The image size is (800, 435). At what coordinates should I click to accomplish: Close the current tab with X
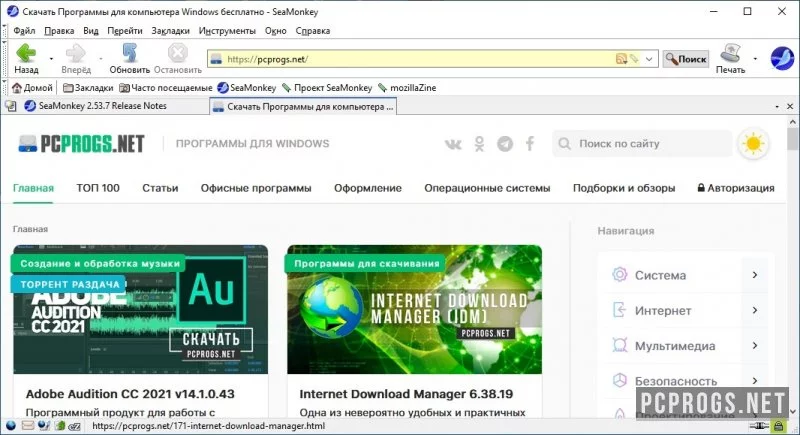pyautogui.click(x=790, y=107)
